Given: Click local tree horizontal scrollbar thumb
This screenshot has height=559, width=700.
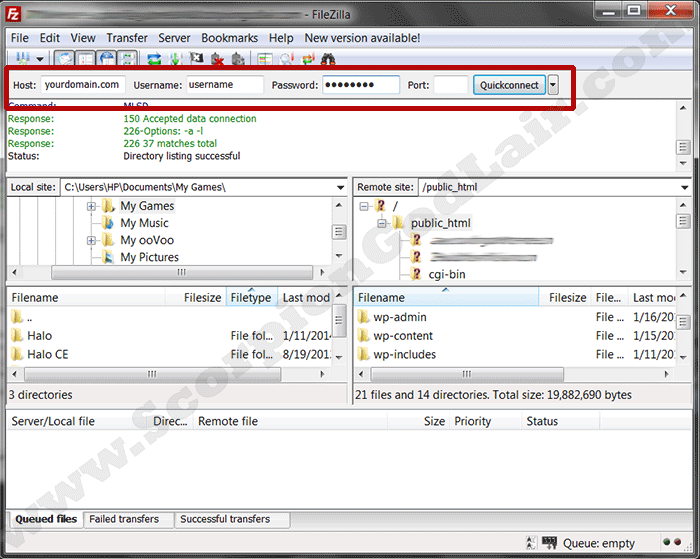Looking at the screenshot, I should coord(182,272).
